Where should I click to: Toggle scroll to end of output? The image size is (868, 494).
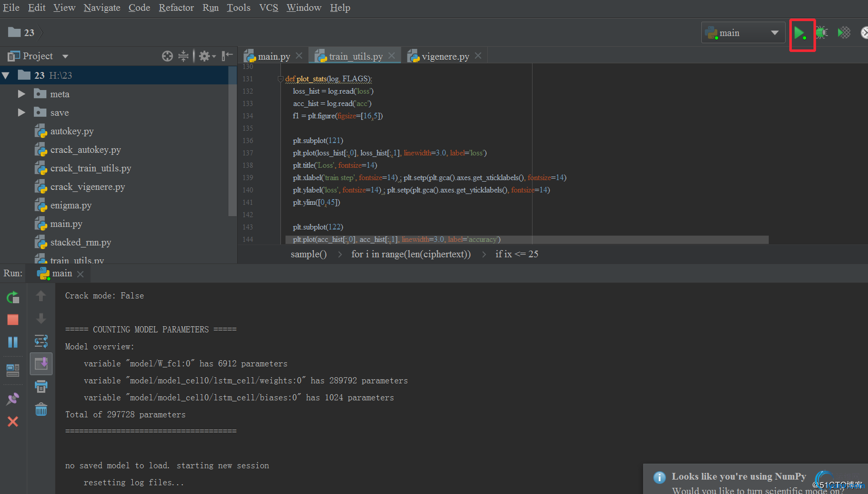coord(41,364)
